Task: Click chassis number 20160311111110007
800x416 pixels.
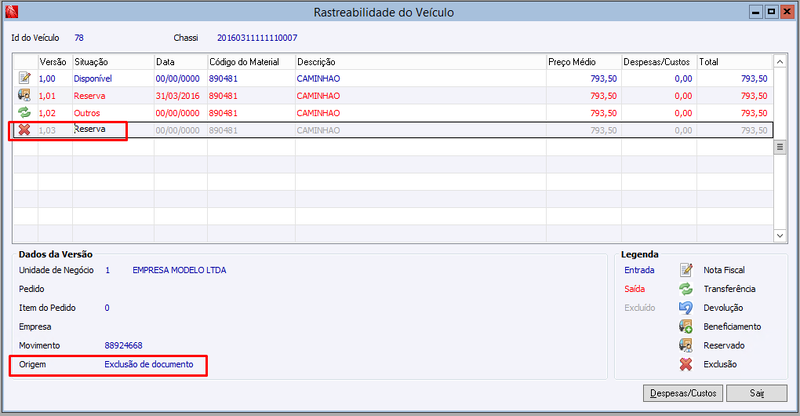Action: (x=257, y=38)
